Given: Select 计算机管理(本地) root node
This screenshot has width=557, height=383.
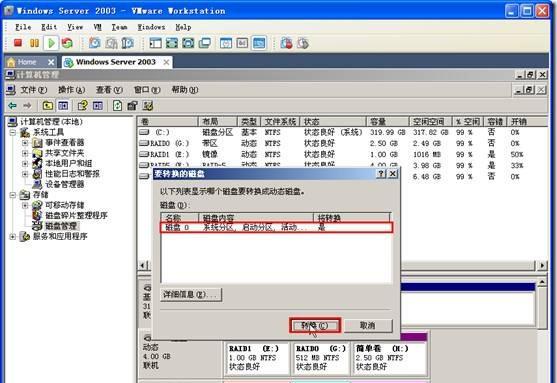Looking at the screenshot, I should (x=51, y=122).
